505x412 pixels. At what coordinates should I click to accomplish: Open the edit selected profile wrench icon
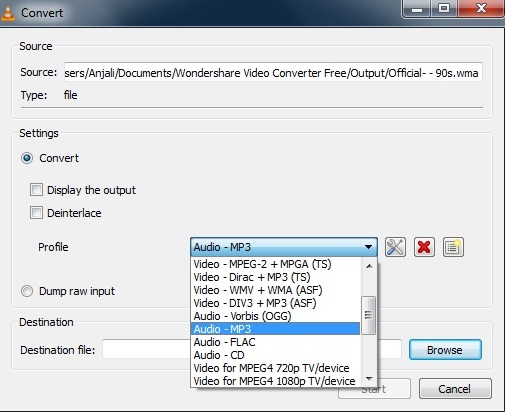(x=395, y=247)
